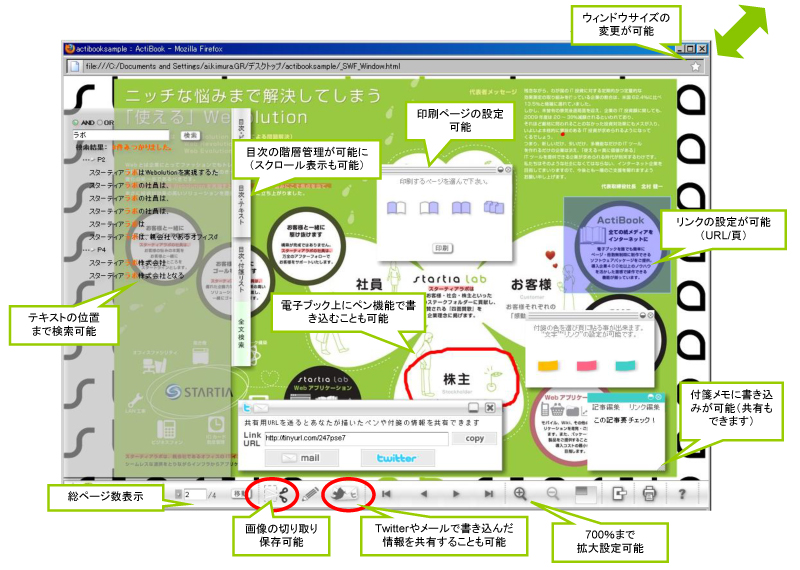The width and height of the screenshot is (800, 570).
Task: Minimize the print page dialog
Action: click(501, 169)
